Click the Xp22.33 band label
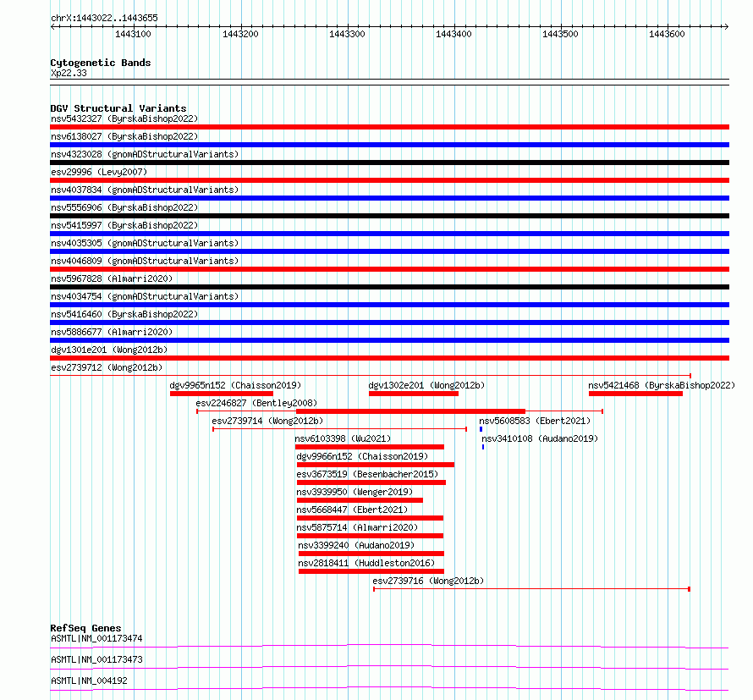753x700 pixels. pyautogui.click(x=69, y=73)
